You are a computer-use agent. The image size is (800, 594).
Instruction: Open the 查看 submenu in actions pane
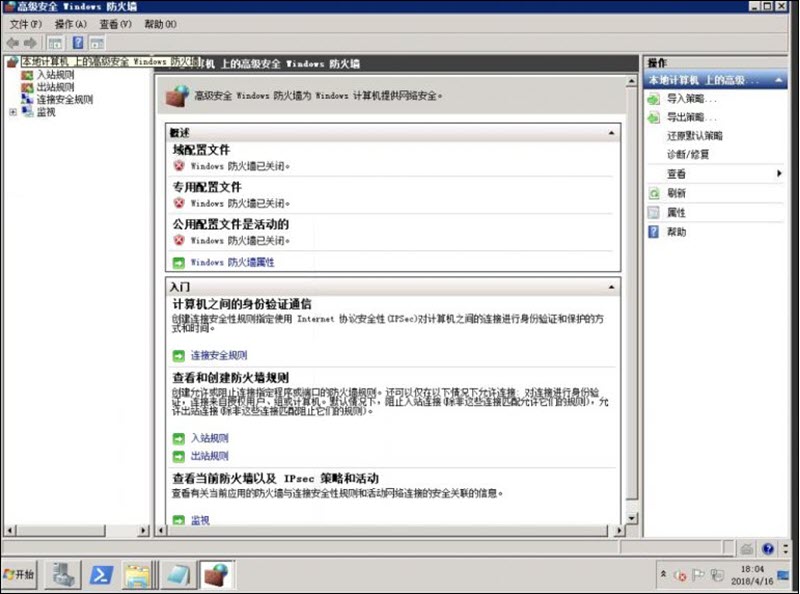coord(778,174)
